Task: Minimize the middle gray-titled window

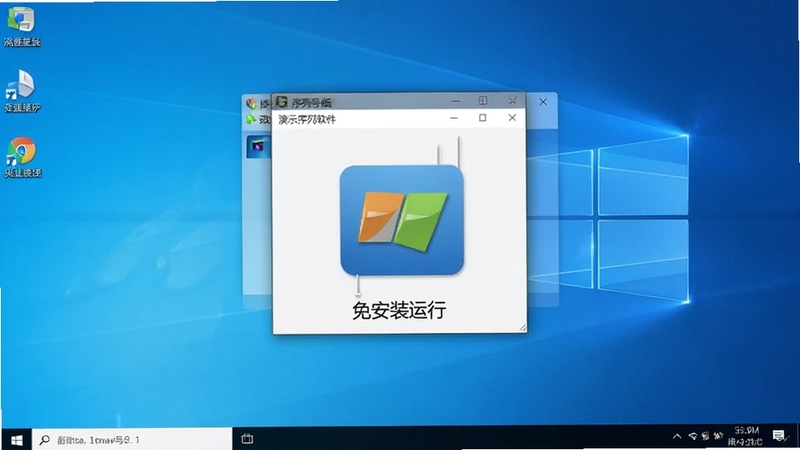Action: [455, 101]
